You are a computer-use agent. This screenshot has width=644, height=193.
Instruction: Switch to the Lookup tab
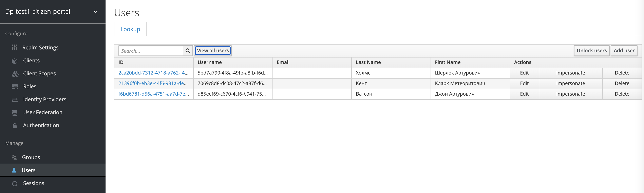click(x=130, y=29)
